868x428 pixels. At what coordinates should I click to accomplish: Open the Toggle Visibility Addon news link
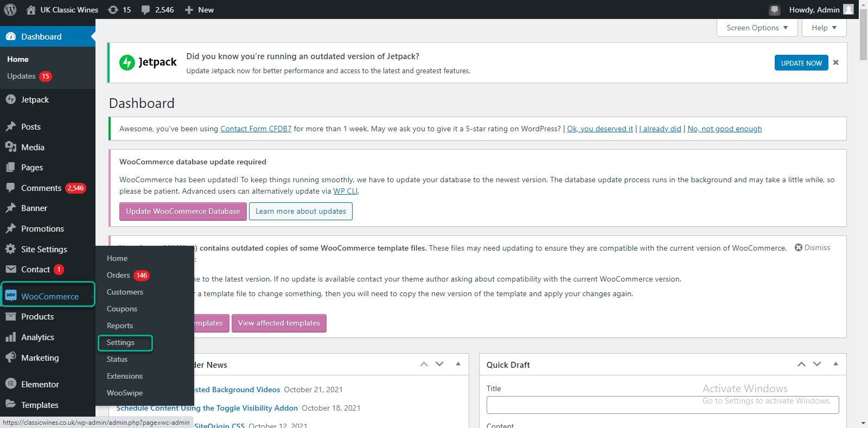[x=207, y=408]
